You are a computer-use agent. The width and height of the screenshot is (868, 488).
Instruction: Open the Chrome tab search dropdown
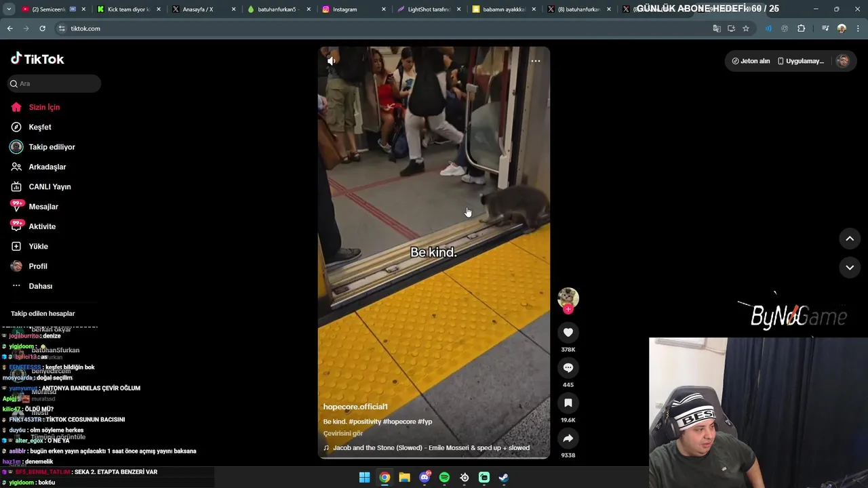[x=9, y=9]
